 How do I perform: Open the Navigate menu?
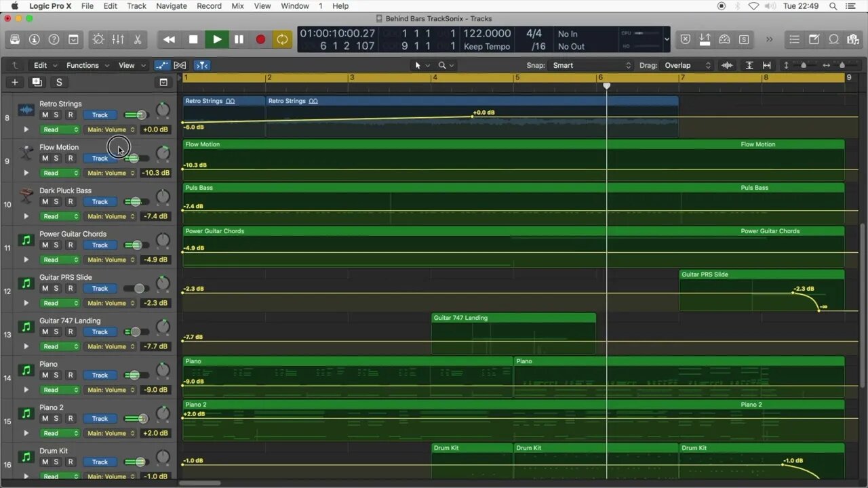[172, 6]
